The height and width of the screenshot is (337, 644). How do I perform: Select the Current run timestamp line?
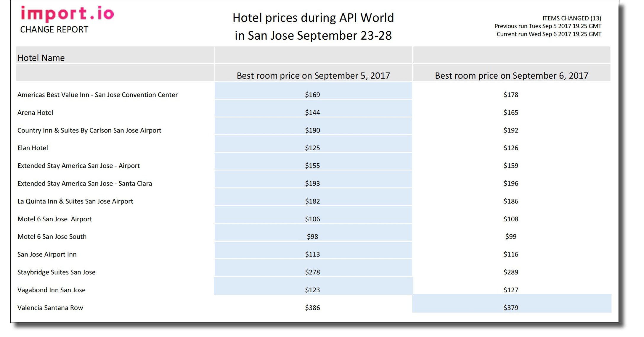click(x=549, y=34)
